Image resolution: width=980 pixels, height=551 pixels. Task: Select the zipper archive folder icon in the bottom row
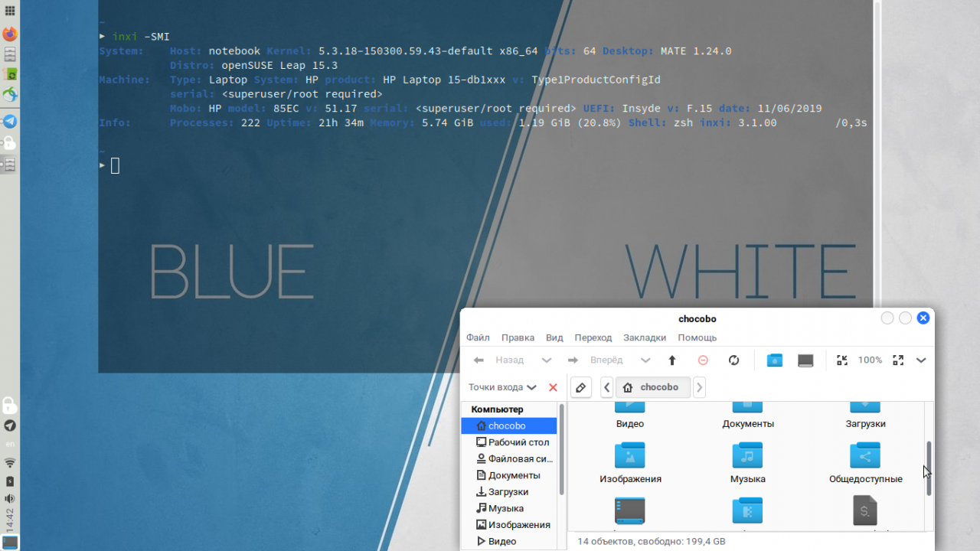tap(747, 510)
